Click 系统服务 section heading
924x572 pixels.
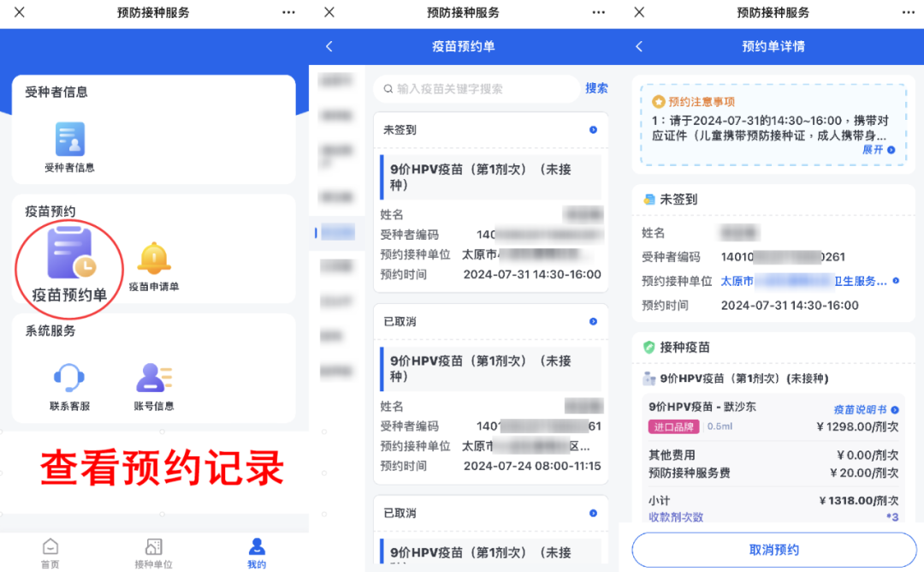point(50,331)
